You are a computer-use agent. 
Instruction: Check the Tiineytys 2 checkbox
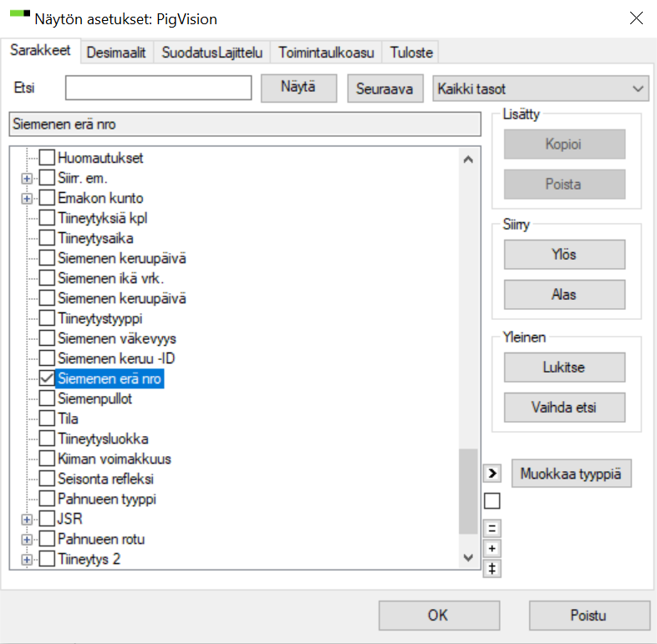(x=47, y=559)
